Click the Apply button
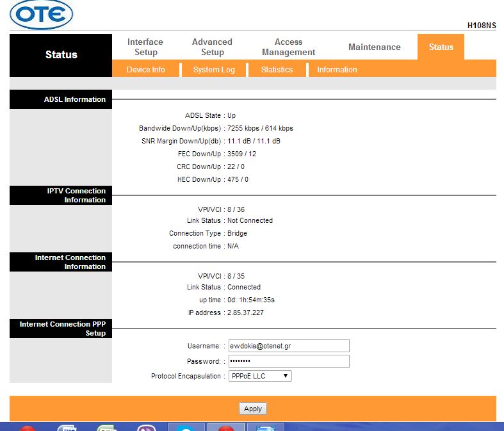 (253, 409)
